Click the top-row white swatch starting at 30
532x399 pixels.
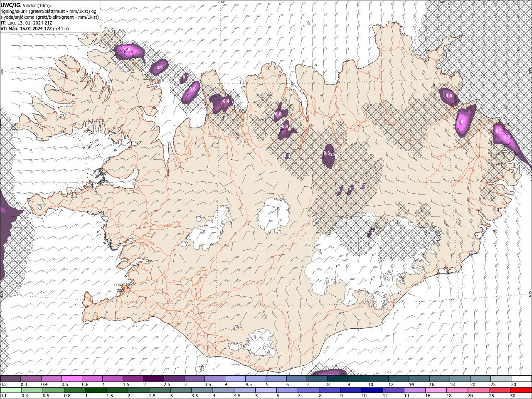pos(521,379)
